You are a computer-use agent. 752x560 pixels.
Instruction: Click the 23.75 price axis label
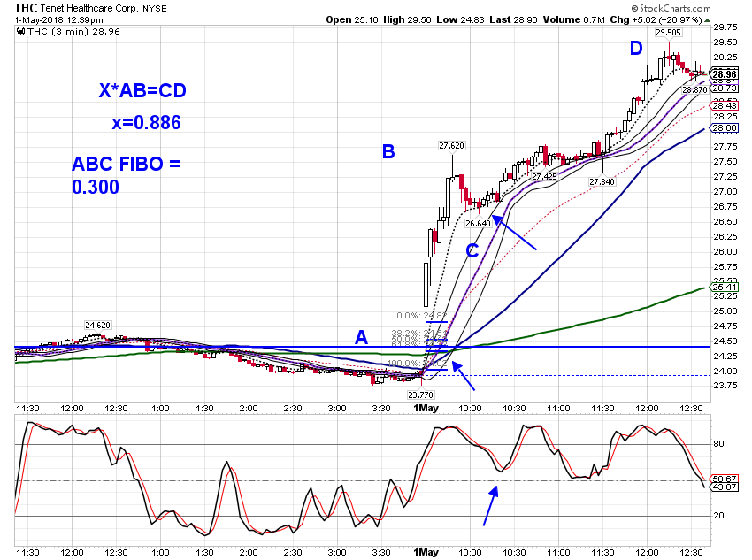(x=725, y=386)
